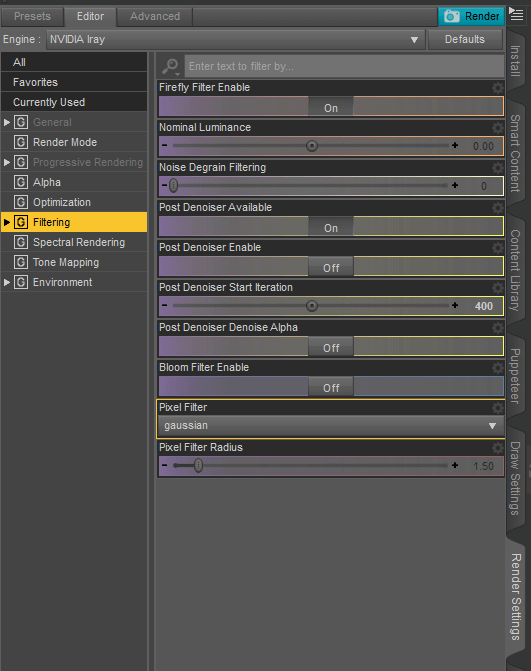Click the Tone Mapping group icon
531x671 pixels.
click(x=21, y=262)
